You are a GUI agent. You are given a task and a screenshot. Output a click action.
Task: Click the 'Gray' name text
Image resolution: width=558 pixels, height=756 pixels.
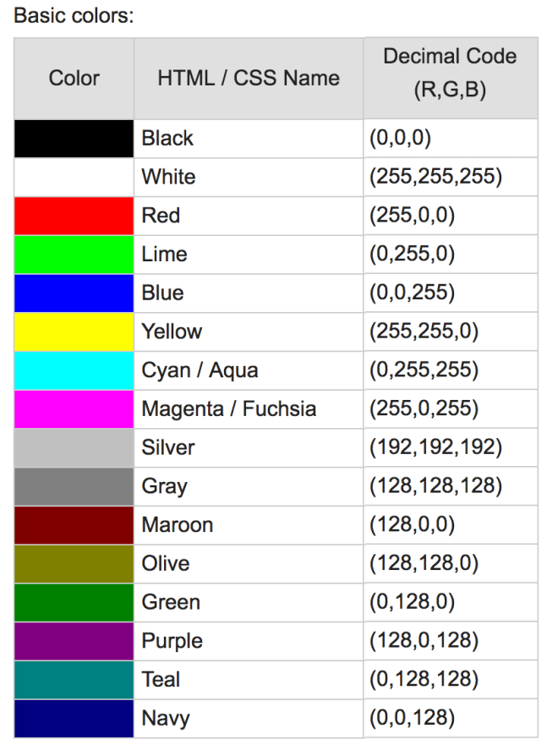tap(164, 486)
